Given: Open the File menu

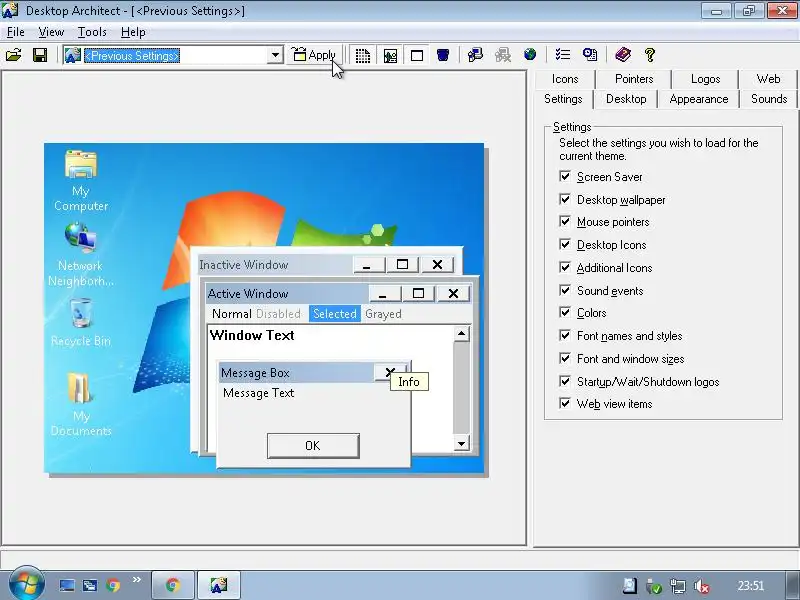Looking at the screenshot, I should [15, 32].
